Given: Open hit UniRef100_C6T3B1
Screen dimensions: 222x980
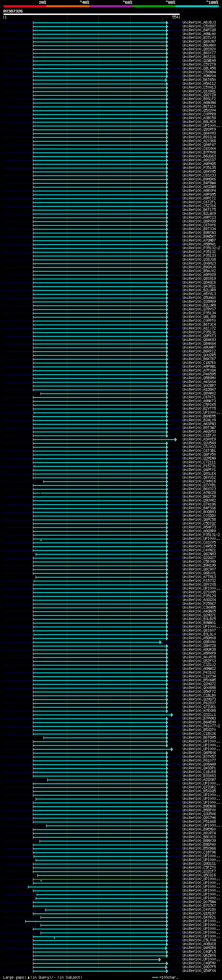Looking at the screenshot, I should pyautogui.click(x=199, y=451).
